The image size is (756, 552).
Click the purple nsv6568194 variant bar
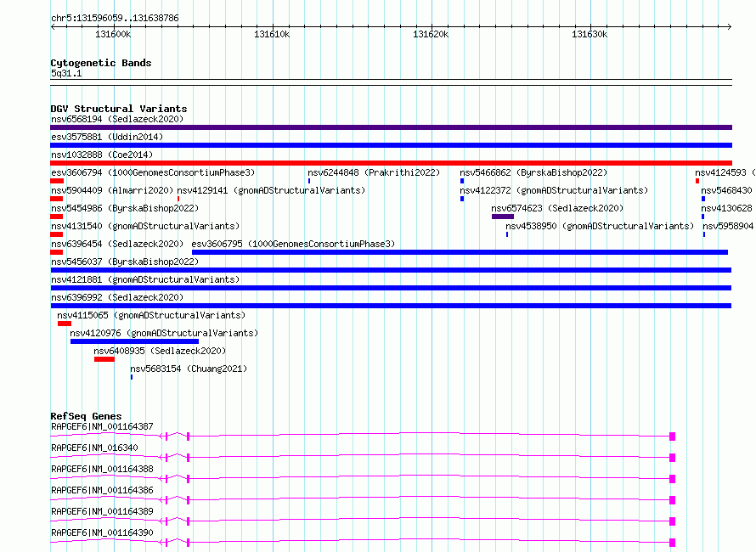point(391,127)
